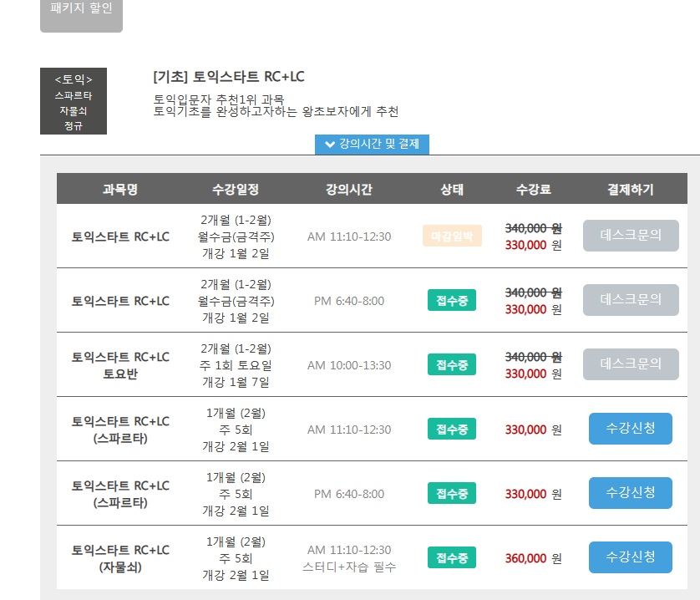Viewport: 700px width, 600px height.
Task: Click the 토익스타트 RC+LC 토요반 course name
Action: pyautogui.click(x=120, y=365)
